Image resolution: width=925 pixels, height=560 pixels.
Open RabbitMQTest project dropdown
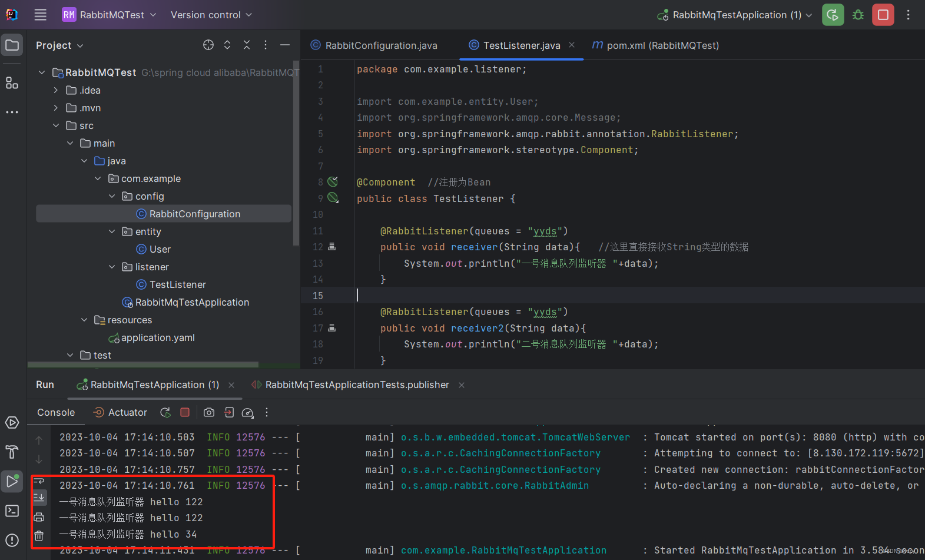(110, 15)
